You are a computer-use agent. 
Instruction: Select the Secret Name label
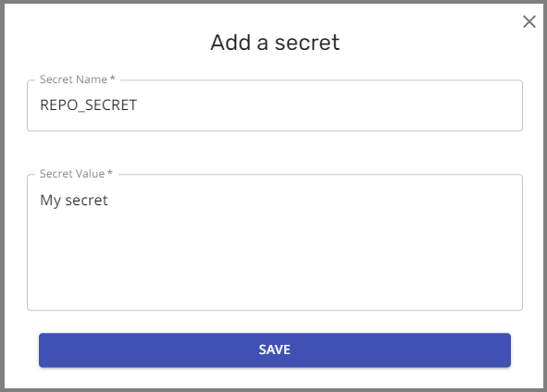tap(73, 80)
